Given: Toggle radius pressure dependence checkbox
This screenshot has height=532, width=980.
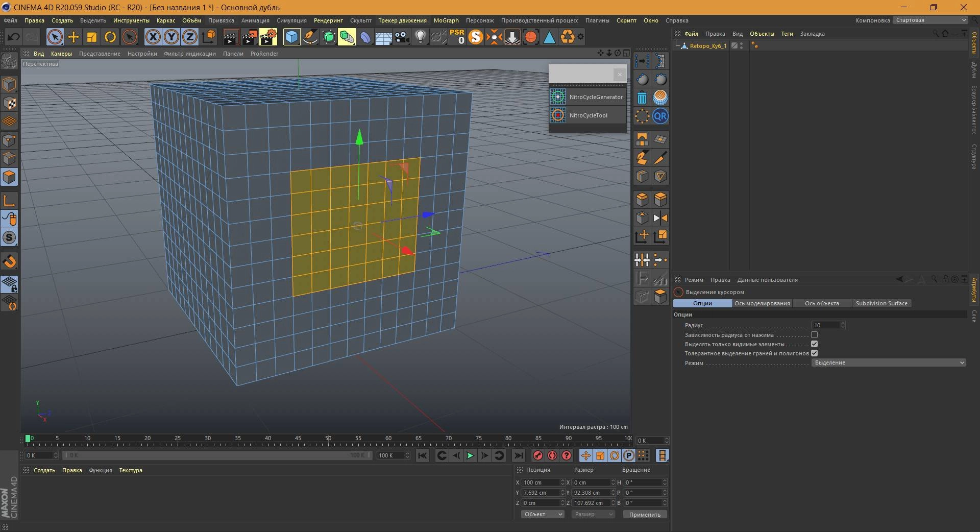Looking at the screenshot, I should [x=814, y=335].
